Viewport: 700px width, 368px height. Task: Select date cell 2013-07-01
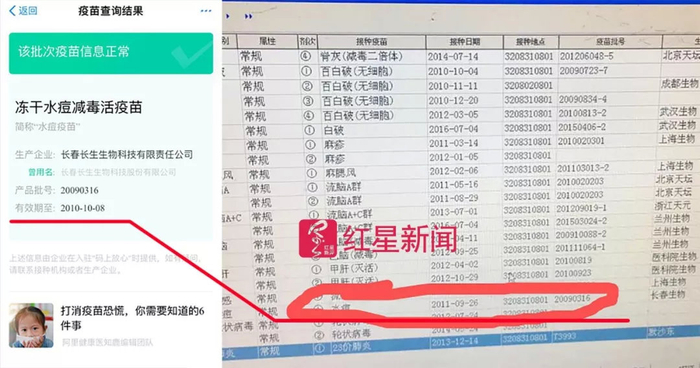pos(454,211)
